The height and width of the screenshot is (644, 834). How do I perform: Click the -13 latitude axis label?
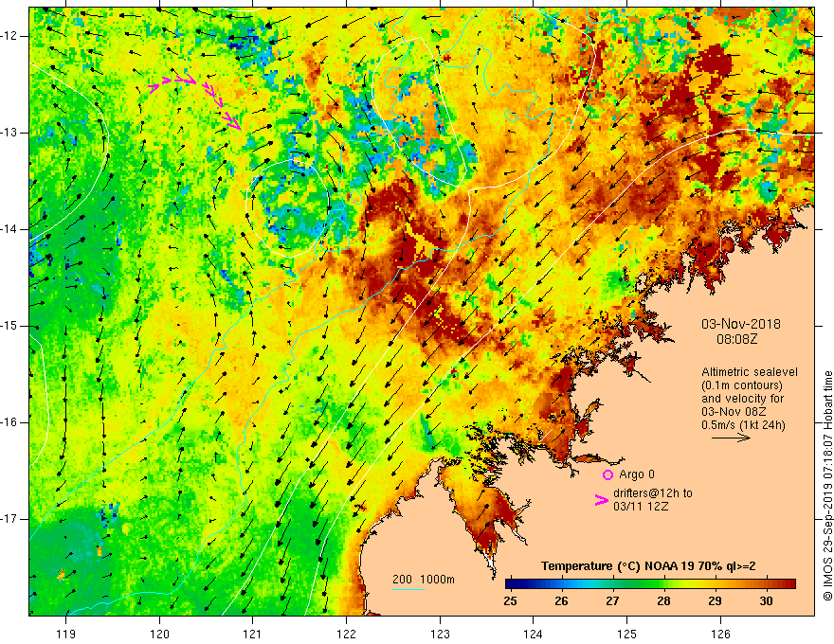coord(10,133)
